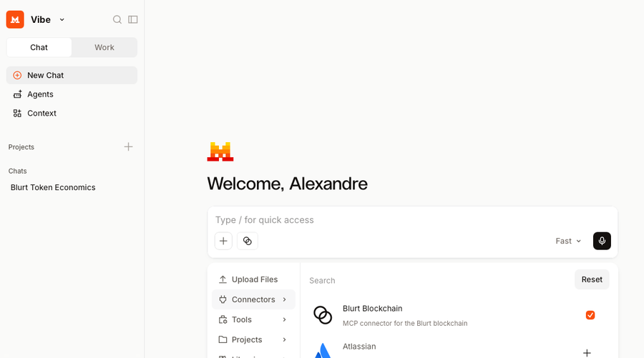Click the plus attach button in composer
644x358 pixels.
[x=223, y=241]
